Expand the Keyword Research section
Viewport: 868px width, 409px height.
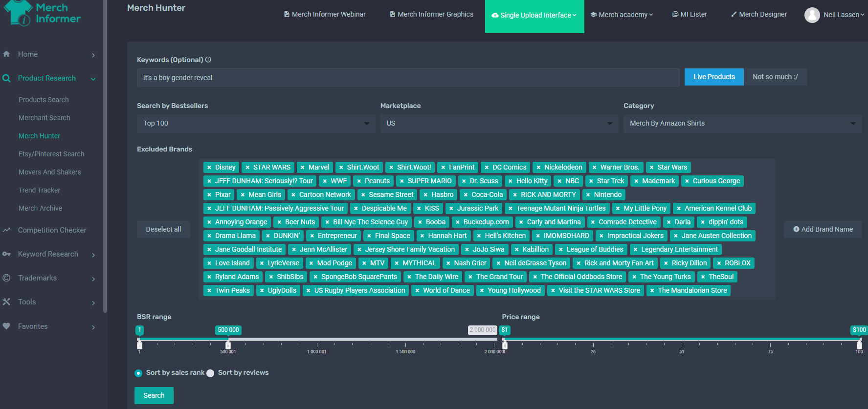[x=93, y=255]
